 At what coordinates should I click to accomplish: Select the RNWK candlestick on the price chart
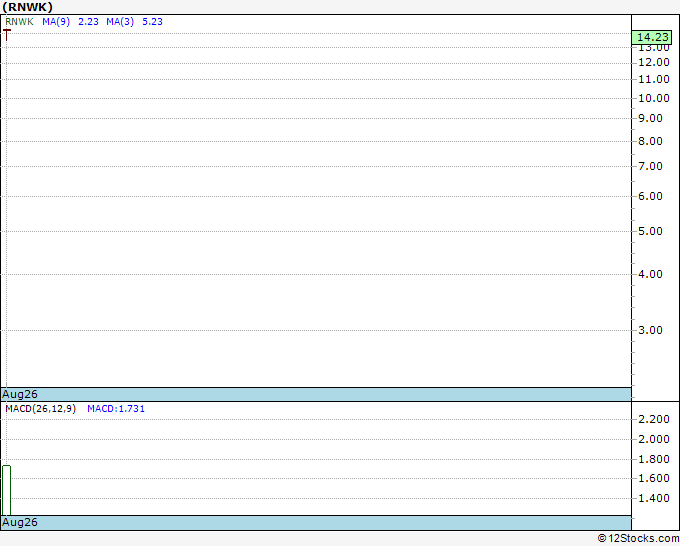click(x=7, y=35)
